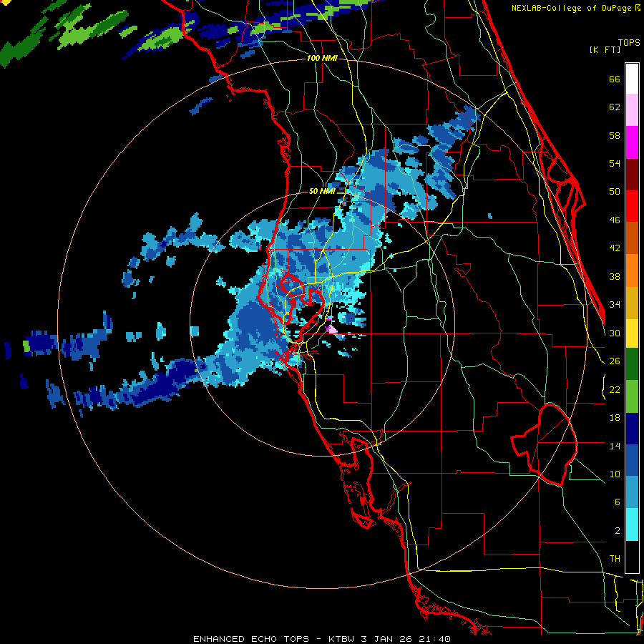Click the legend value 62
The height and width of the screenshot is (644, 644).
pos(615,107)
